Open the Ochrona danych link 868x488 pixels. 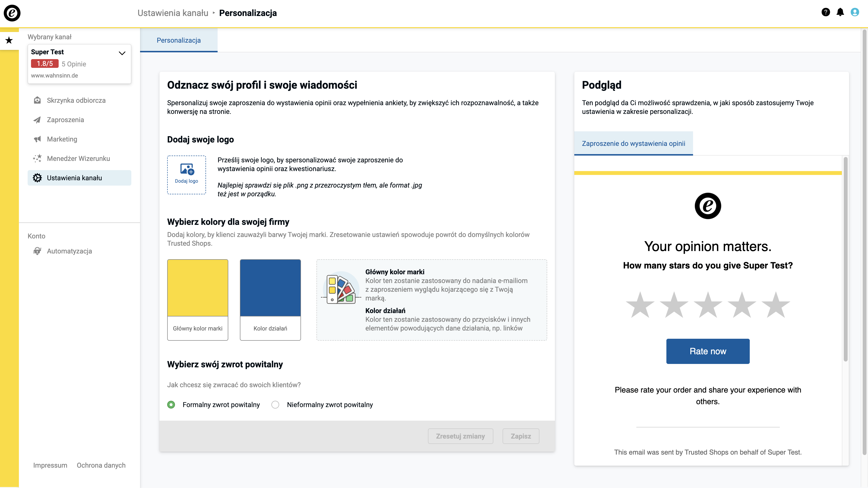tap(101, 465)
